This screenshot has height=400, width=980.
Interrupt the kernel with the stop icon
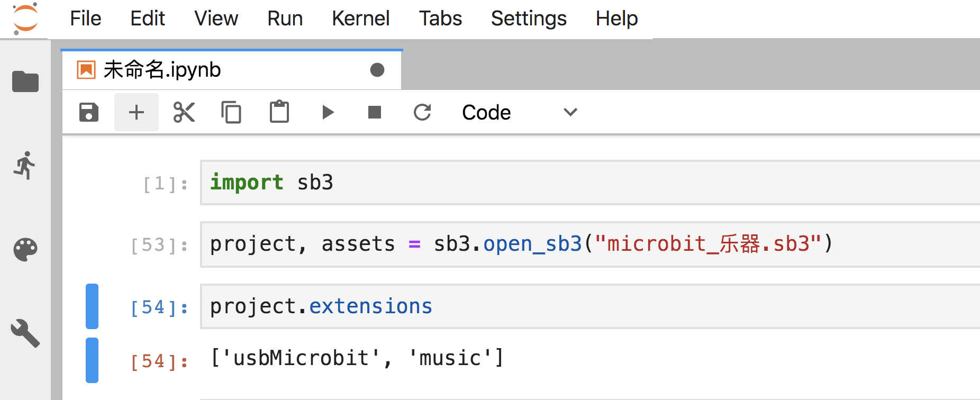375,112
